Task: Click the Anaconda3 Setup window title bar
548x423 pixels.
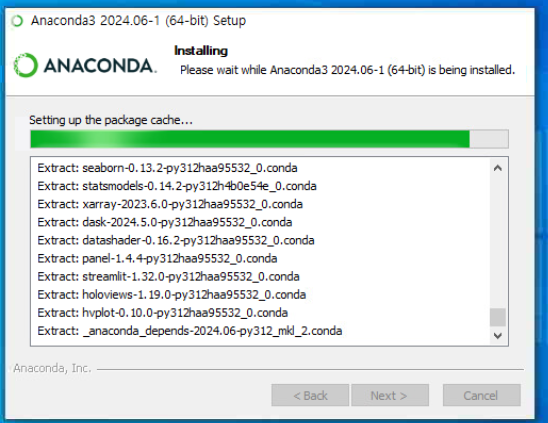Action: click(x=270, y=21)
